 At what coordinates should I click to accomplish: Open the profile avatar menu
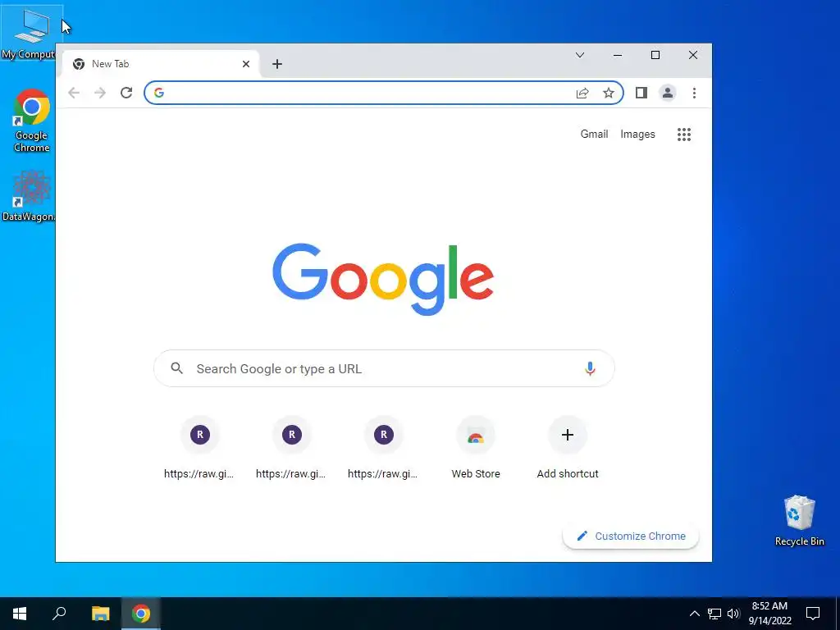point(668,93)
